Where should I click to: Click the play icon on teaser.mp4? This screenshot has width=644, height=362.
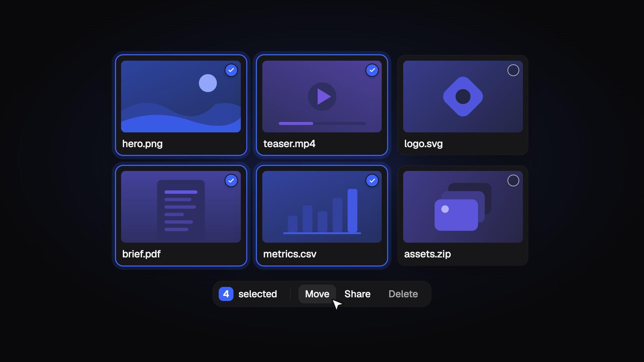pos(322,97)
